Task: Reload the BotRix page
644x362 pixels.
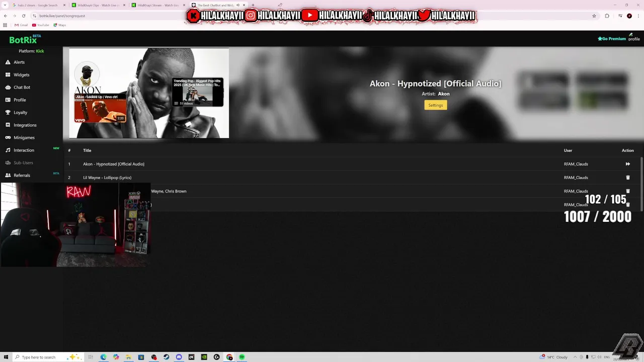Action: coord(23,16)
